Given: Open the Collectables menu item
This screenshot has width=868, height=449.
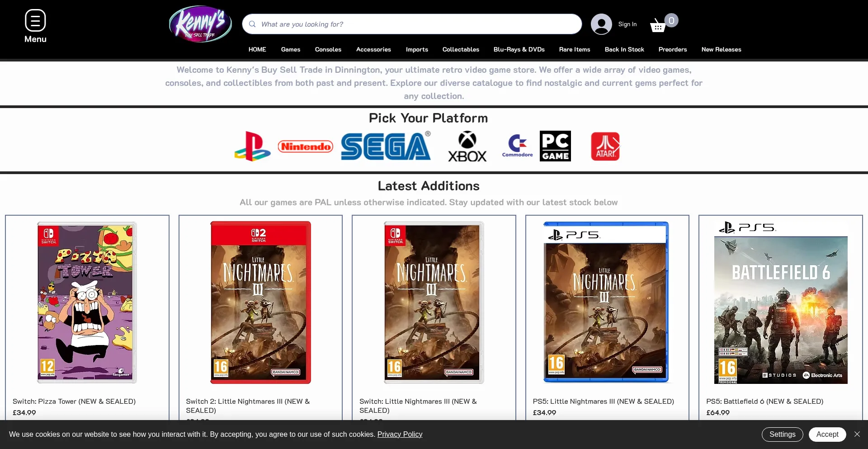Looking at the screenshot, I should click(461, 49).
